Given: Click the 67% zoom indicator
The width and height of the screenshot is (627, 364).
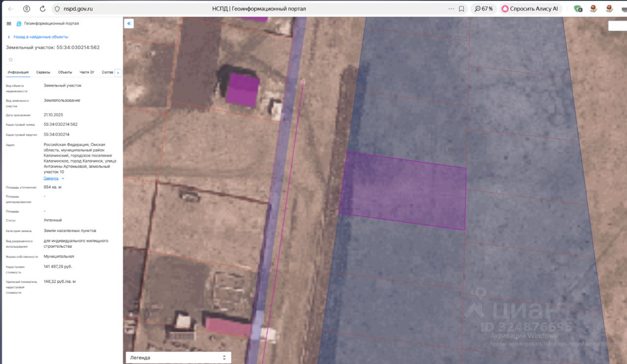Looking at the screenshot, I should (483, 9).
